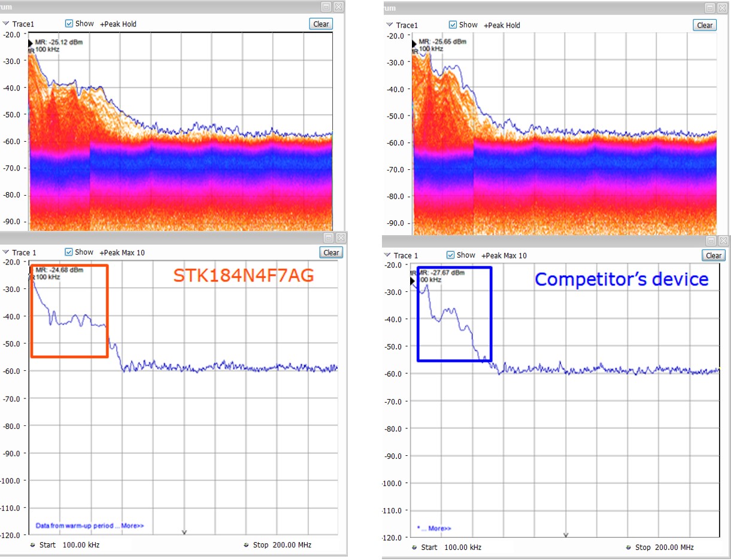This screenshot has width=731, height=560.
Task: Select the MR marker arrow reading -25.65 dBm
Action: pos(414,44)
